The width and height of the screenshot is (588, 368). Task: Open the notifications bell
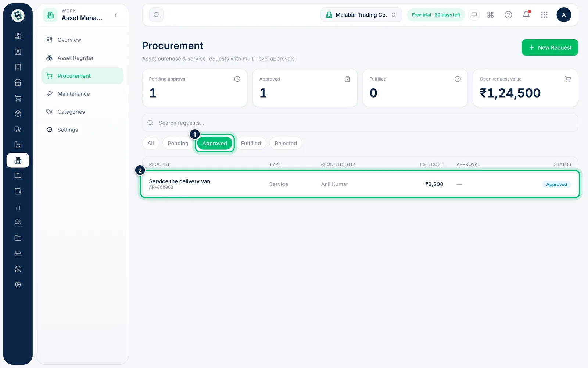point(526,15)
